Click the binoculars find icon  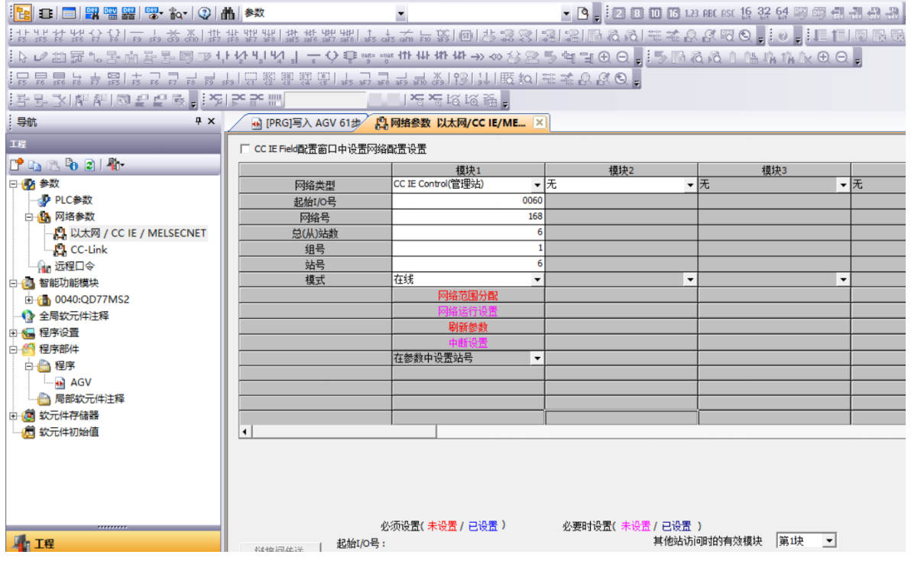[x=228, y=13]
